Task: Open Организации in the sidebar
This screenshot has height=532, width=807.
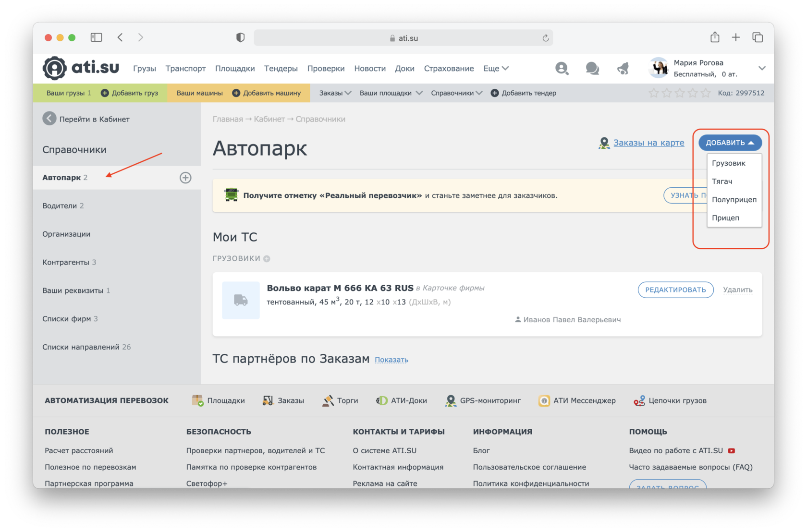Action: (117, 234)
